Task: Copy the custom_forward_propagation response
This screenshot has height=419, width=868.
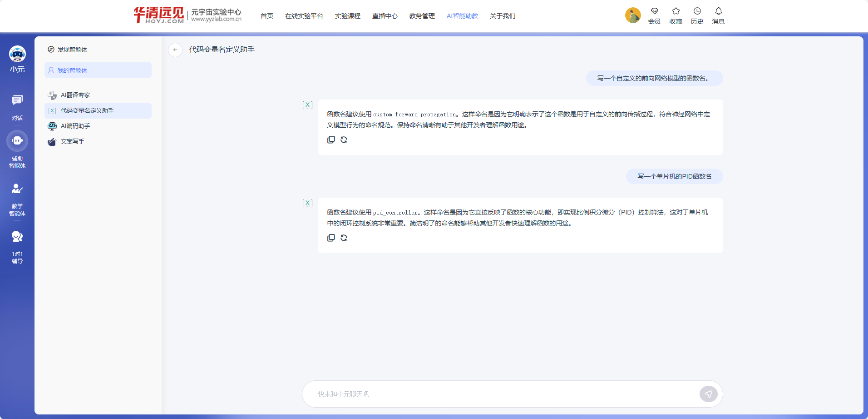Action: click(331, 140)
